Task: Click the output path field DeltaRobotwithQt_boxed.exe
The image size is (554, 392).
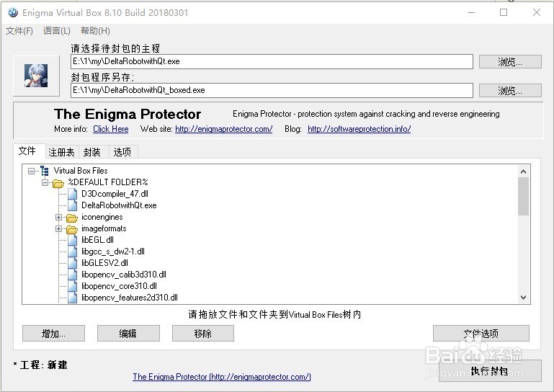Action: pos(272,90)
